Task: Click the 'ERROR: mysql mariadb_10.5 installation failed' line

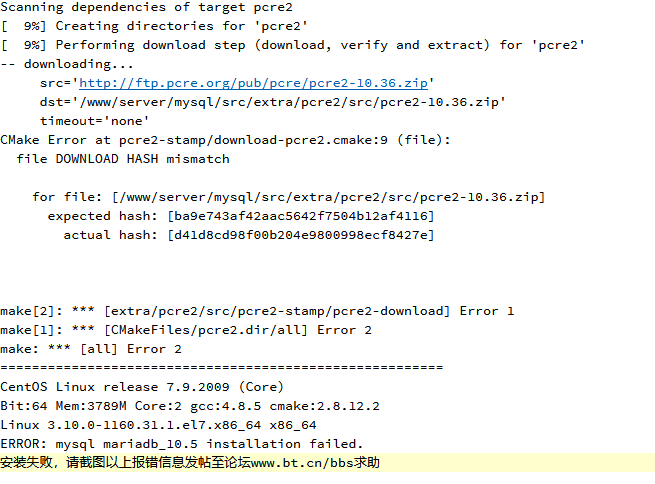Action: pyautogui.click(x=182, y=444)
